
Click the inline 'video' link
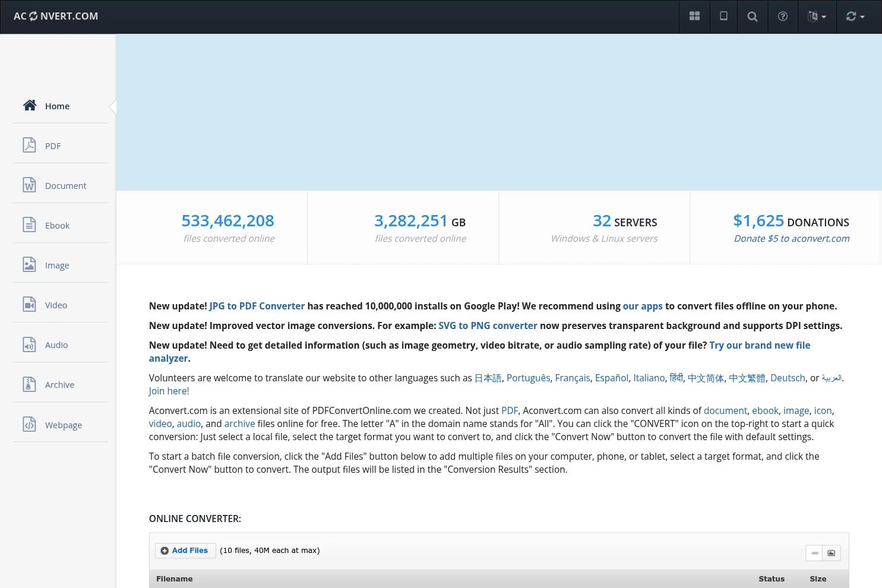[160, 423]
